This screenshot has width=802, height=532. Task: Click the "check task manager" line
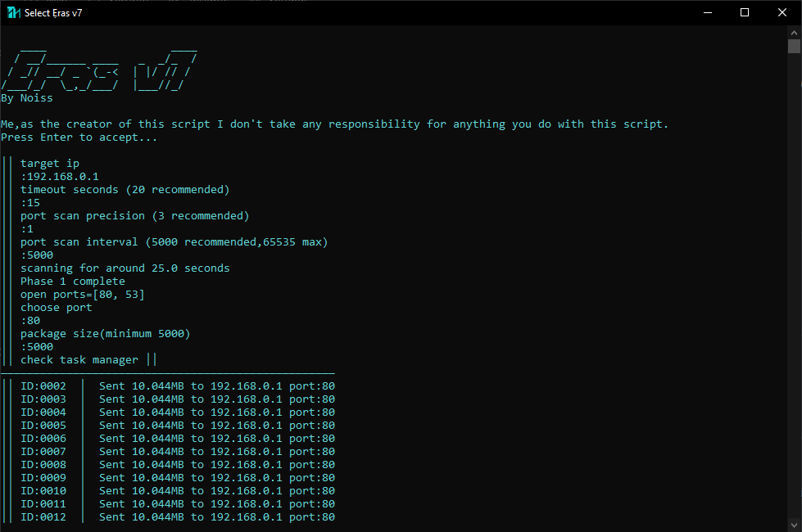[x=79, y=360]
